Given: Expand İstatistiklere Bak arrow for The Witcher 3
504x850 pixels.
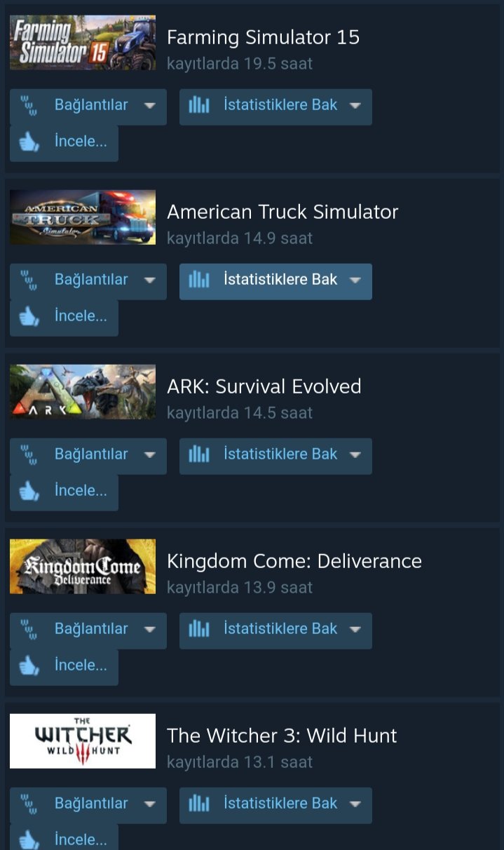Looking at the screenshot, I should coord(355,804).
